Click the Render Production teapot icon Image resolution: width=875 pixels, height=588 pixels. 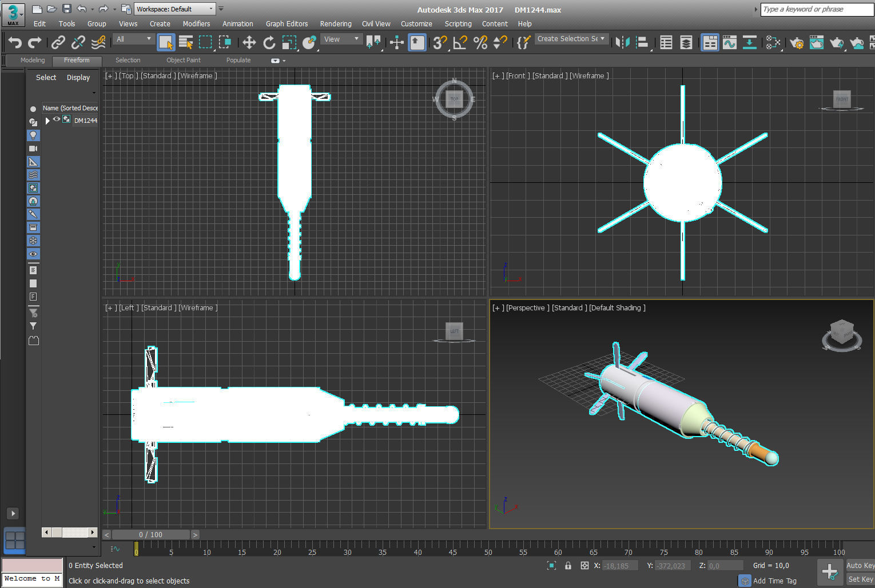pos(837,42)
